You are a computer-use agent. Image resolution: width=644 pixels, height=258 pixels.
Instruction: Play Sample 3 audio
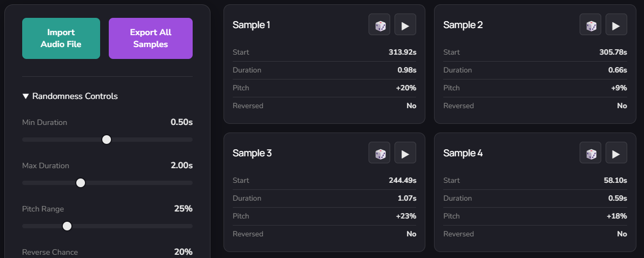[405, 153]
